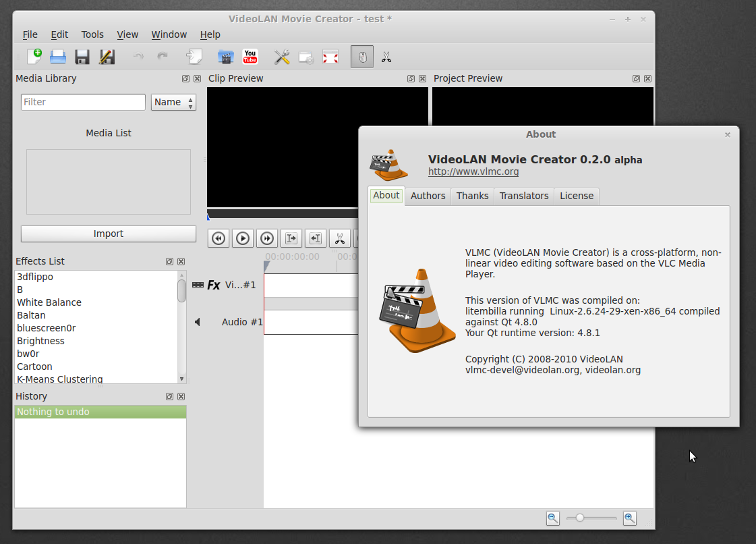Image resolution: width=756 pixels, height=544 pixels.
Task: Open the File menu
Action: (30, 34)
